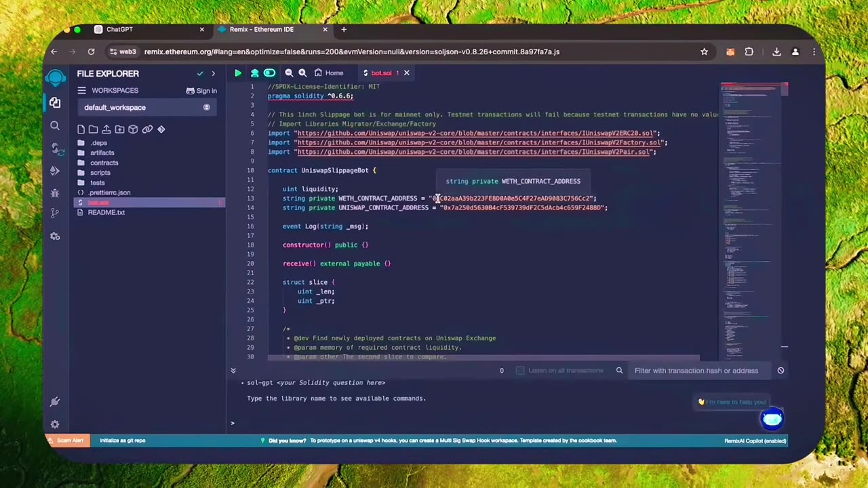Zoom out the editor font
Viewport: 868px width, 488px height.
point(289,73)
